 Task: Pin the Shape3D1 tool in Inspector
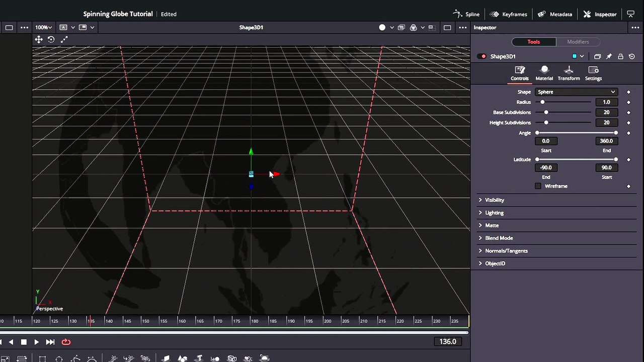(x=609, y=56)
